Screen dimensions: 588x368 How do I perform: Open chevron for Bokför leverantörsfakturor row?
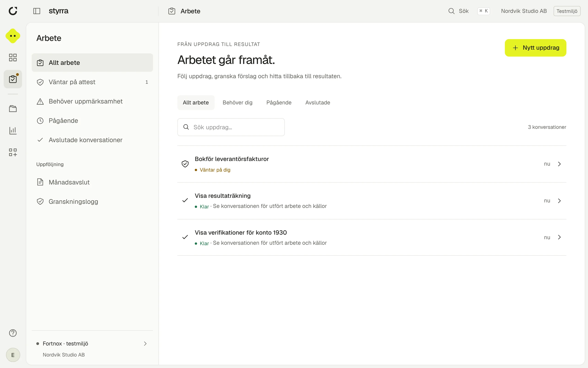pyautogui.click(x=560, y=164)
